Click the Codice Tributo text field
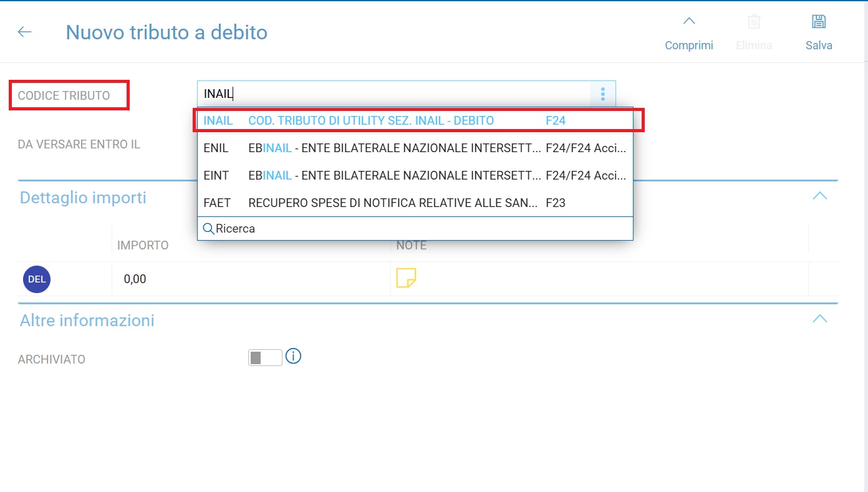The image size is (868, 492). [x=393, y=94]
